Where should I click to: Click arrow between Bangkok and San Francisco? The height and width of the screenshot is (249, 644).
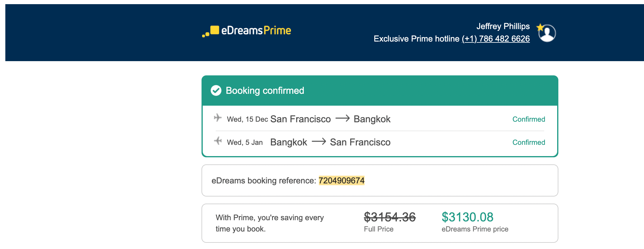(319, 142)
